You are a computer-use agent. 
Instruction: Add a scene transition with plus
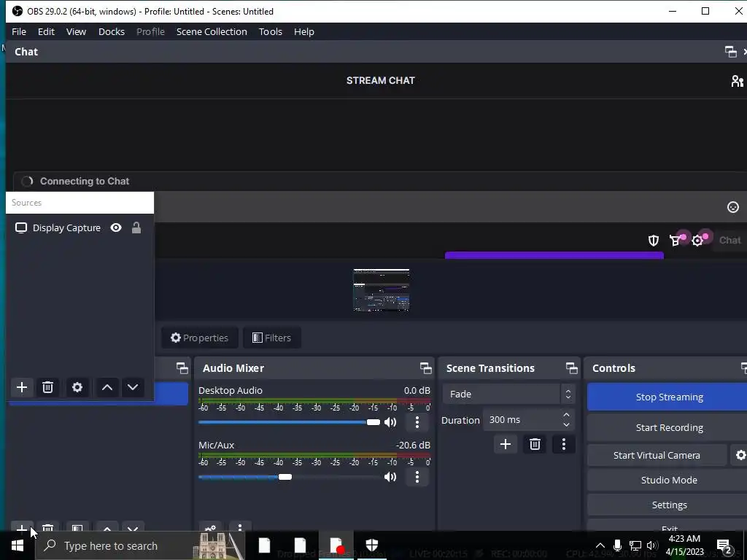(506, 444)
